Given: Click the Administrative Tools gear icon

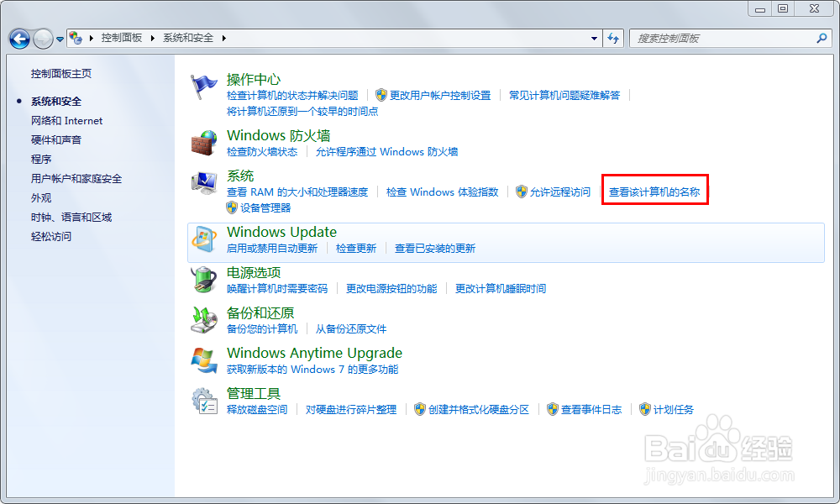Looking at the screenshot, I should [x=203, y=402].
